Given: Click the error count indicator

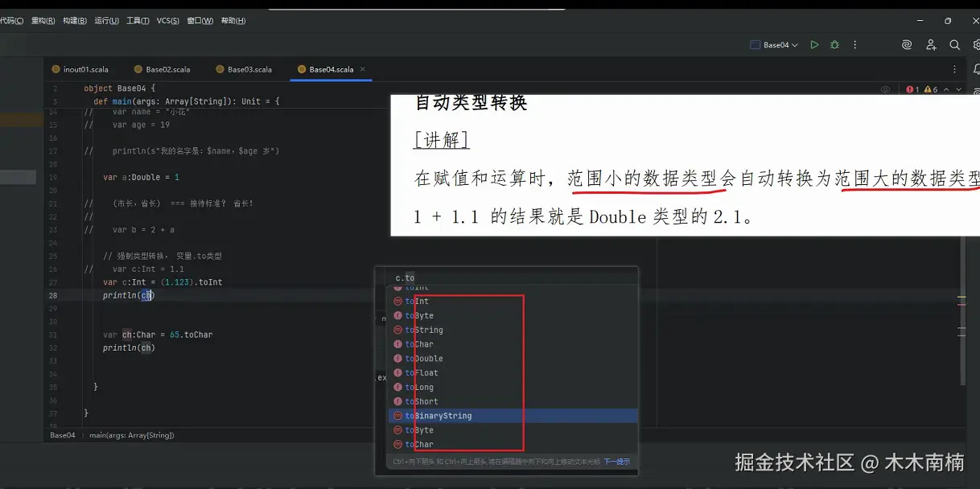Looking at the screenshot, I should (912, 89).
